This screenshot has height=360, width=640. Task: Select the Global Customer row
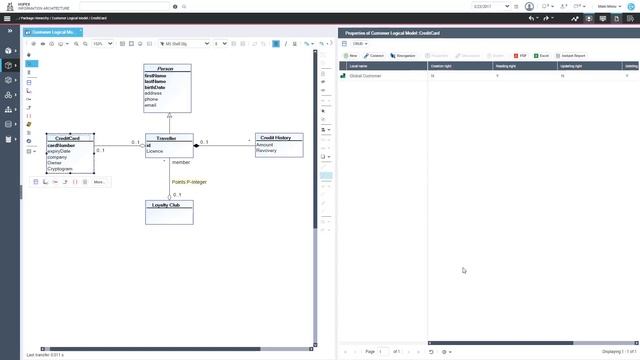click(x=489, y=76)
